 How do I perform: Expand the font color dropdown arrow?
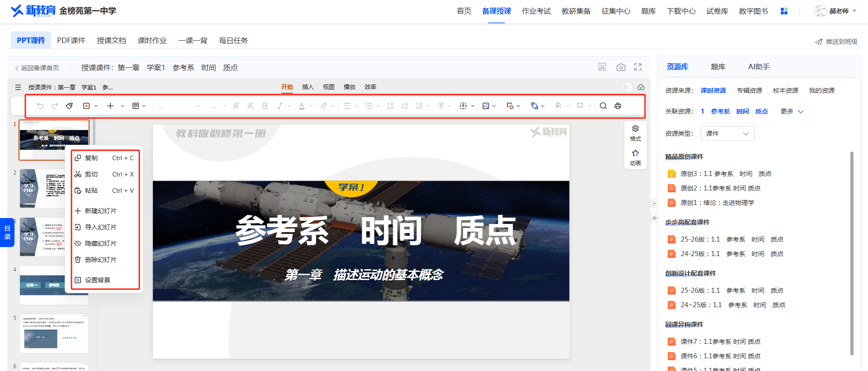tap(311, 106)
